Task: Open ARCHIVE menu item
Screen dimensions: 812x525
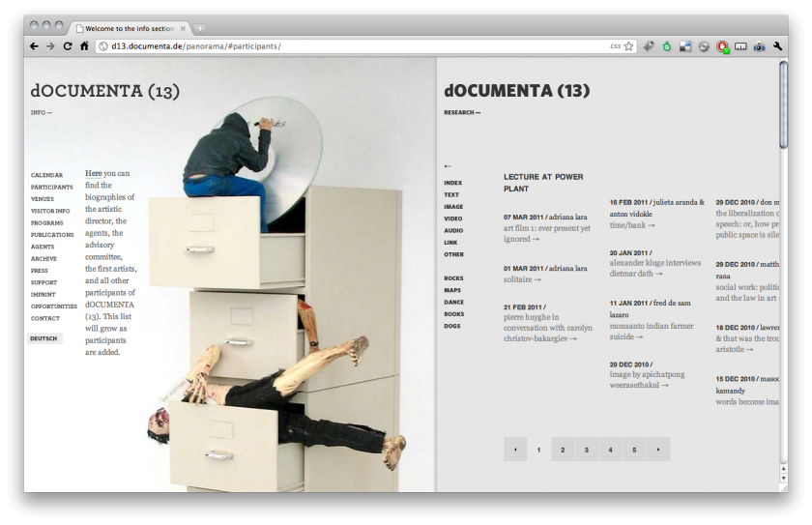Action: [x=43, y=258]
